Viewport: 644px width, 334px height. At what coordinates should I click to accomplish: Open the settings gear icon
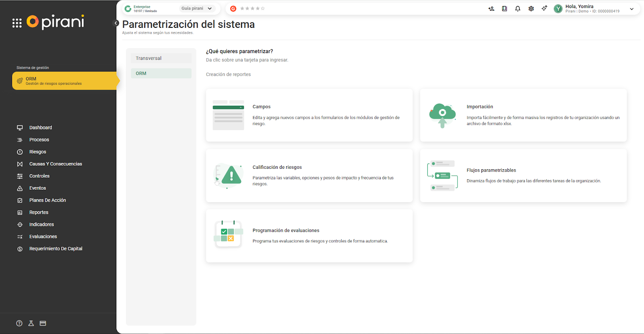pos(531,8)
